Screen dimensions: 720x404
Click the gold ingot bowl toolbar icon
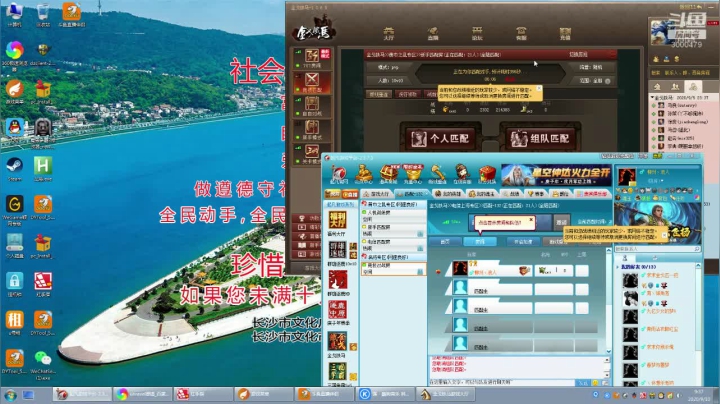pyautogui.click(x=413, y=175)
